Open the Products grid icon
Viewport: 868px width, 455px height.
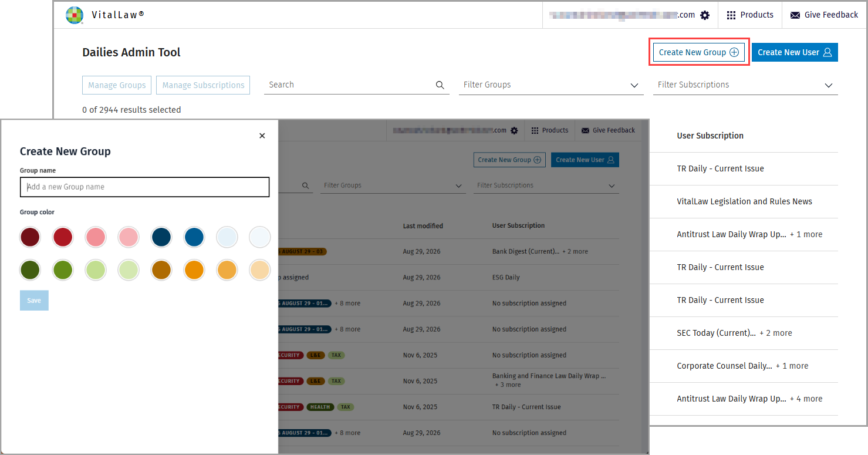point(731,15)
